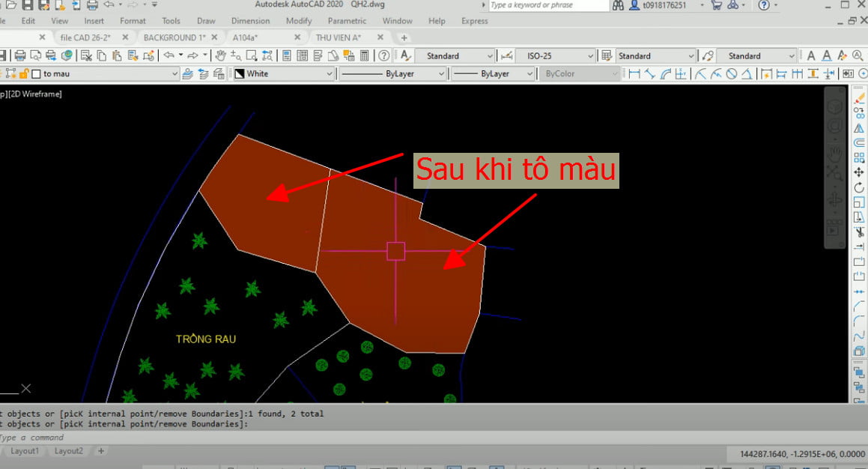This screenshot has width=868, height=469.
Task: Toggle lock on layer 'to mau'
Action: [x=24, y=73]
